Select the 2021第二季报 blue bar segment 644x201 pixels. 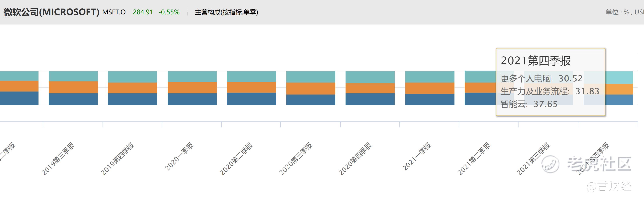click(x=480, y=99)
